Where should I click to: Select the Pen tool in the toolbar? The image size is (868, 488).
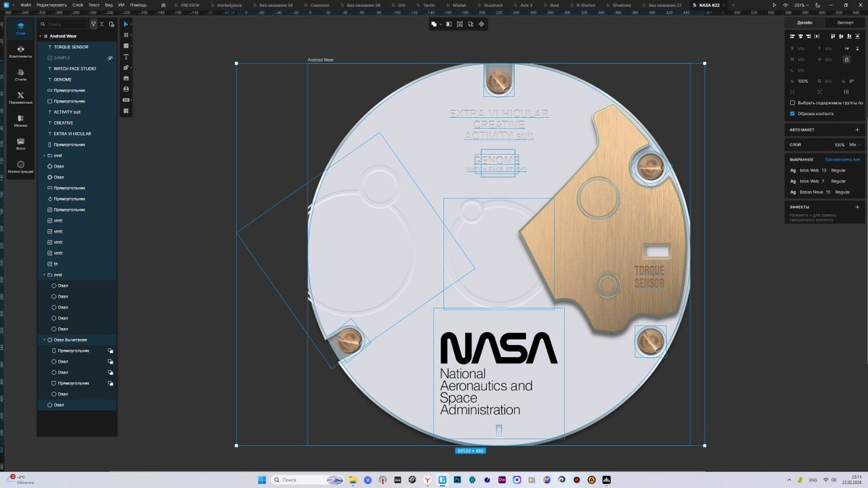click(127, 67)
